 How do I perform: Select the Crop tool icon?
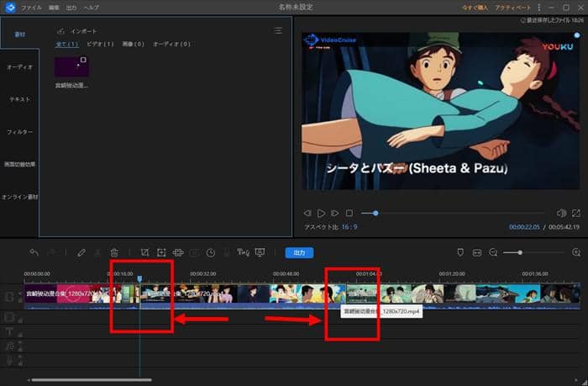144,252
